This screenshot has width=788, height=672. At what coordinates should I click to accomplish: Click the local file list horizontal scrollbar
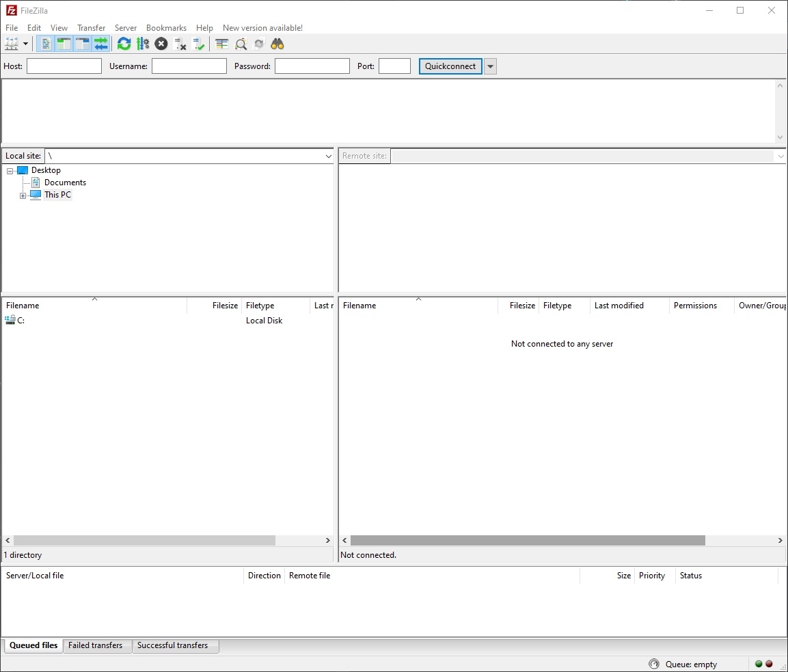(x=144, y=540)
